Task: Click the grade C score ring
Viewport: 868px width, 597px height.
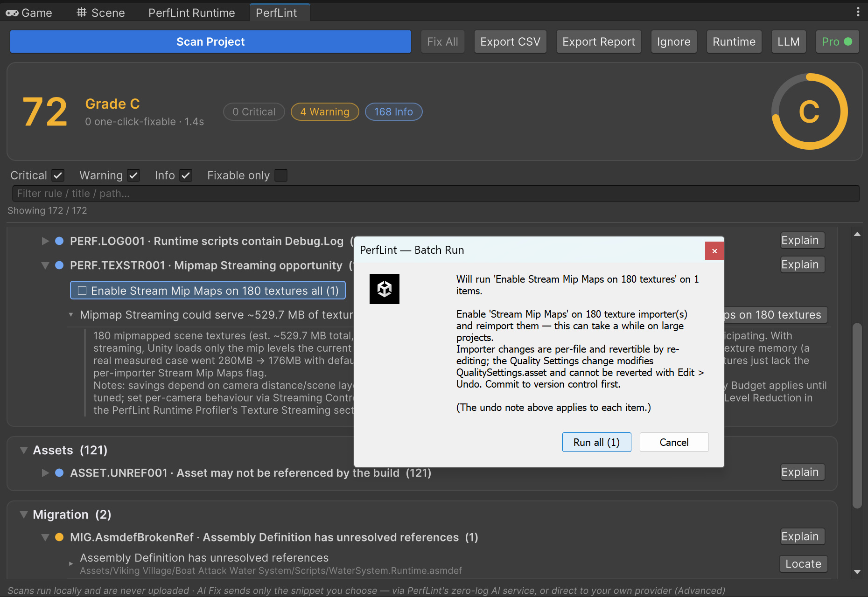Action: click(809, 111)
